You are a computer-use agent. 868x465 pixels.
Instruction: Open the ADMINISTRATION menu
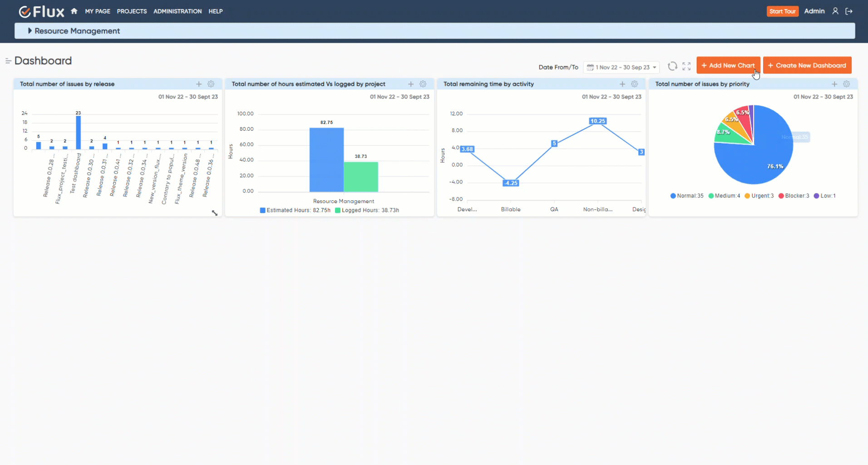click(177, 11)
